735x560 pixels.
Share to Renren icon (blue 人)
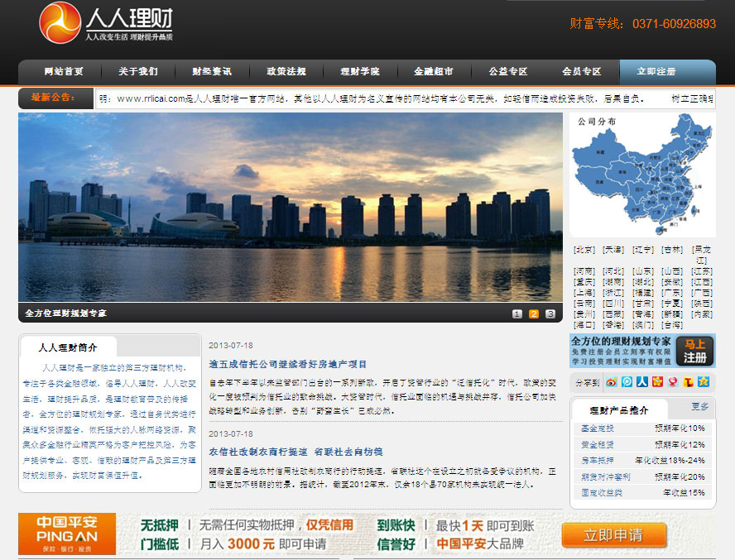point(642,382)
